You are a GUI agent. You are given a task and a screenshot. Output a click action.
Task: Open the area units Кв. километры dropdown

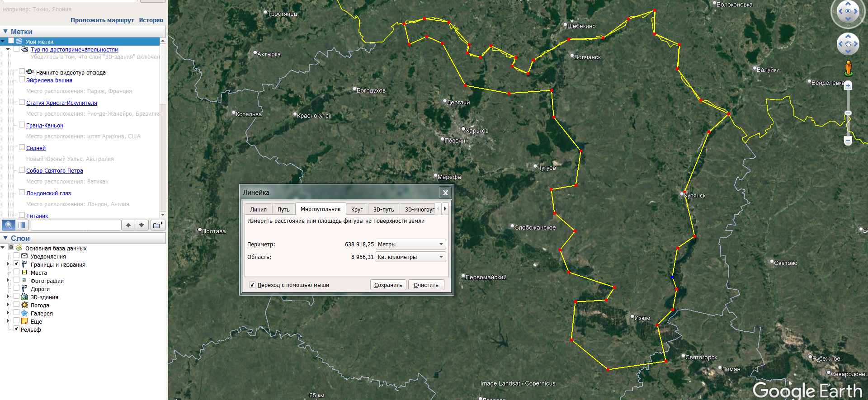(x=411, y=257)
